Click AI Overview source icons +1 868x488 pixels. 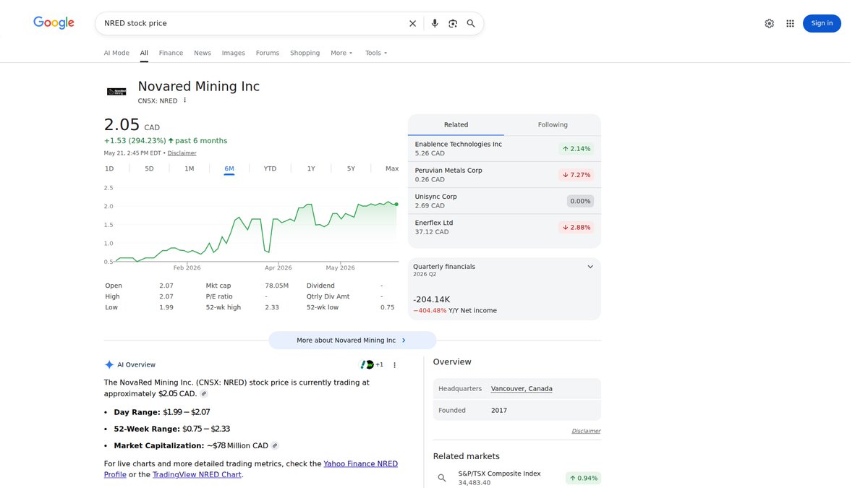click(372, 365)
